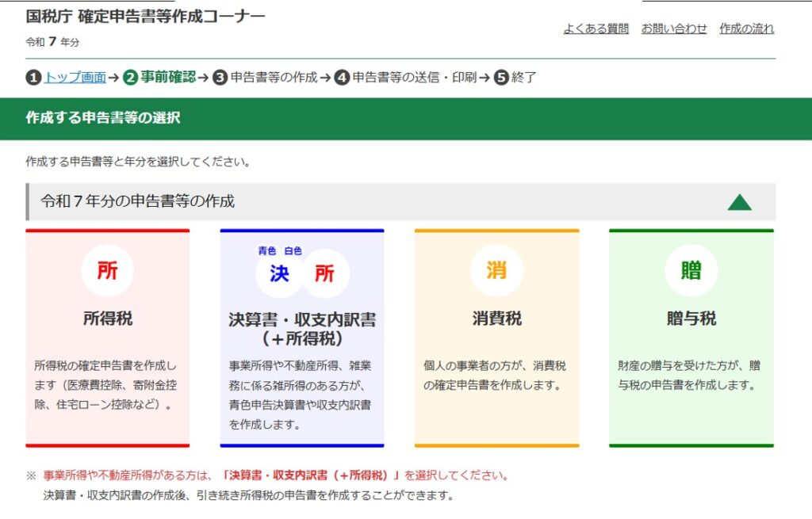Click the blue 決 financial statements icon
Viewport: 812px width, 519px height.
[278, 272]
